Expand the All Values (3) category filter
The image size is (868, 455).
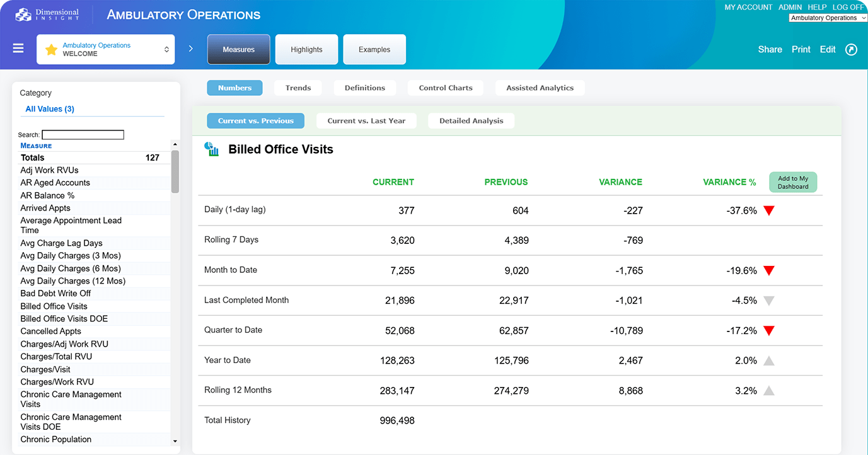point(50,109)
